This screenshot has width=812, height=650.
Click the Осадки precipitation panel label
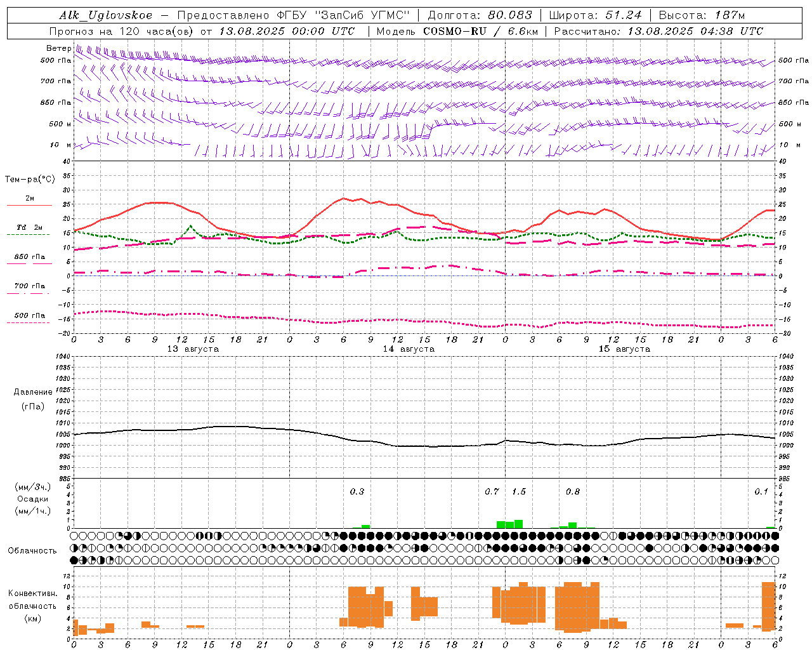tap(32, 499)
